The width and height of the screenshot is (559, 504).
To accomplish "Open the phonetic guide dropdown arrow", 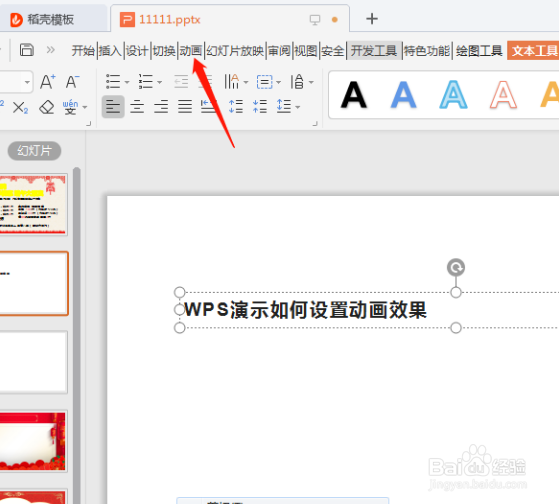I will [x=85, y=107].
